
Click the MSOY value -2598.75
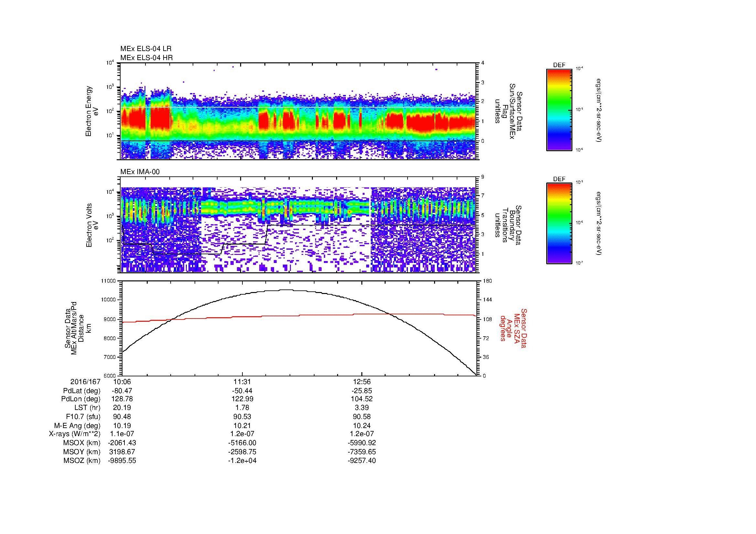pyautogui.click(x=242, y=452)
